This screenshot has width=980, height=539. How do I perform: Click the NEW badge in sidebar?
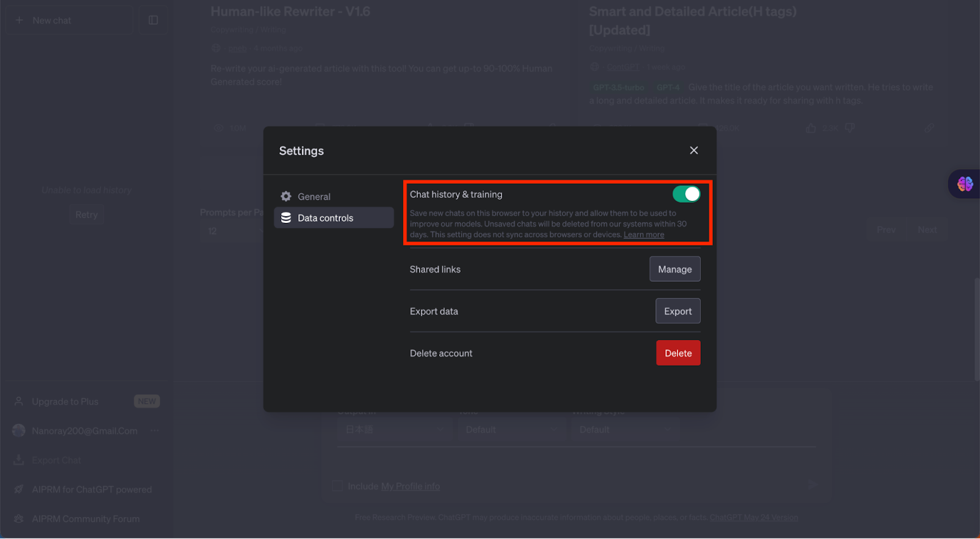point(146,401)
